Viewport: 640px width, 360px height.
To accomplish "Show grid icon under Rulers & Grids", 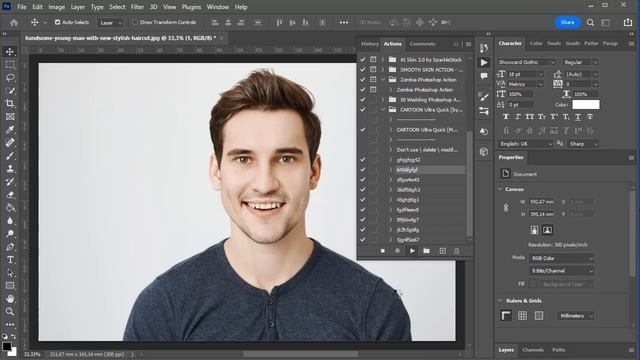I will tap(522, 316).
